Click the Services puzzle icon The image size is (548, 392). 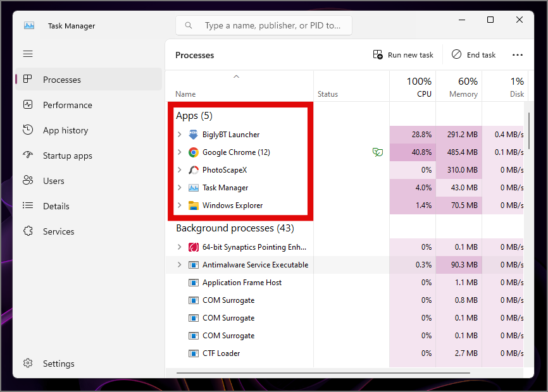coord(28,231)
